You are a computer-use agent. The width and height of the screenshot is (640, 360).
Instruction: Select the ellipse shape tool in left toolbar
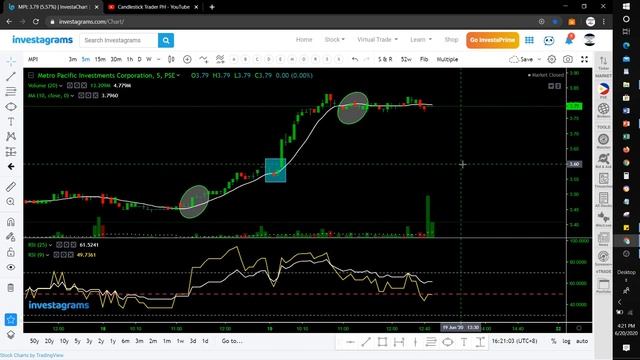pos(11,107)
